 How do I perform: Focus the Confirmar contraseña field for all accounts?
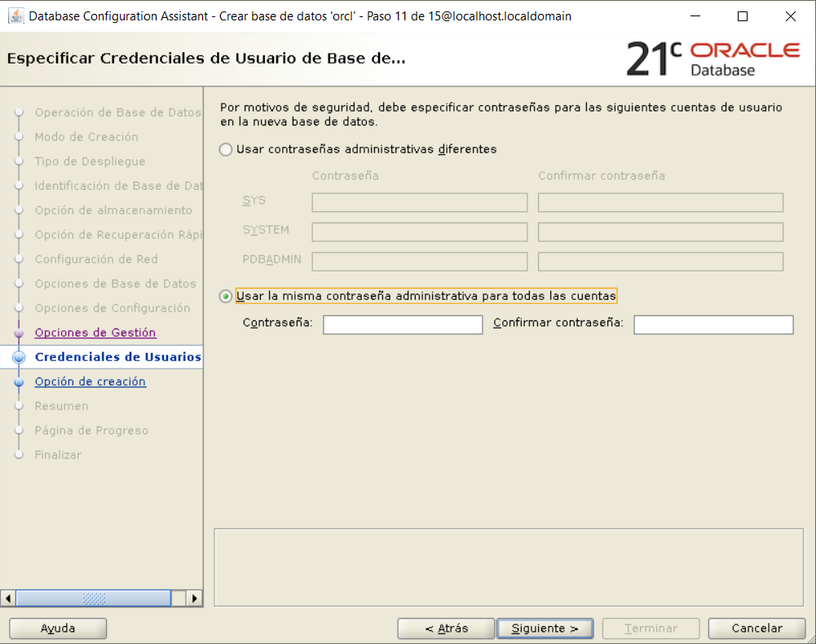[x=713, y=324]
